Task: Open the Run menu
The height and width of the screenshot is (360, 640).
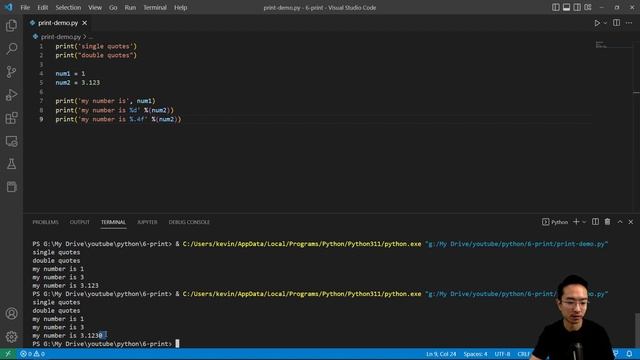Action: point(130,7)
